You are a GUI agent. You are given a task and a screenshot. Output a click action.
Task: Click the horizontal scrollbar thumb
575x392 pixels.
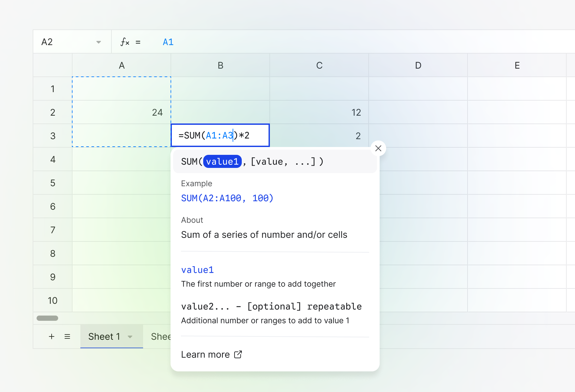coord(47,318)
